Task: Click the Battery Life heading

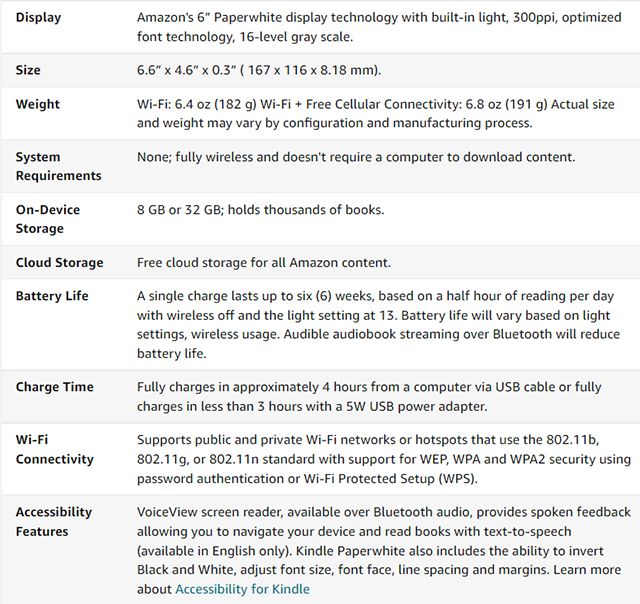Action: click(x=52, y=296)
